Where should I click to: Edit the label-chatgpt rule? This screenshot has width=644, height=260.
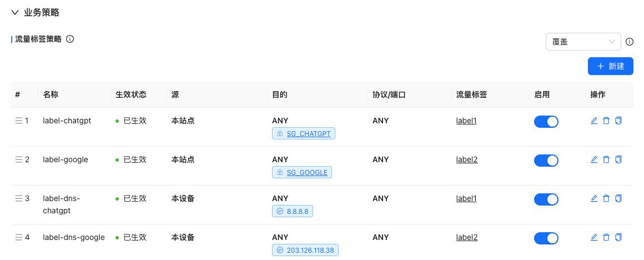click(x=594, y=121)
